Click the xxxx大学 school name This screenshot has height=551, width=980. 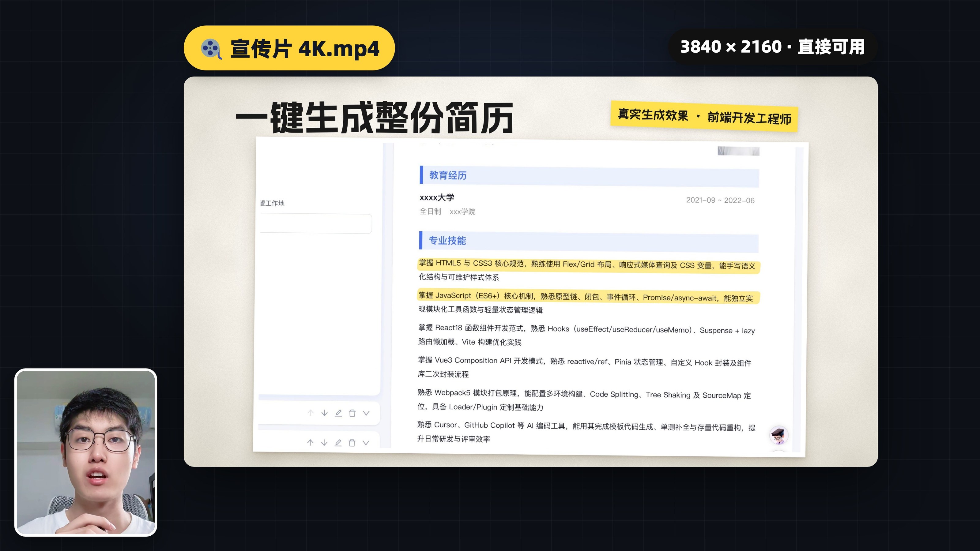pyautogui.click(x=437, y=197)
